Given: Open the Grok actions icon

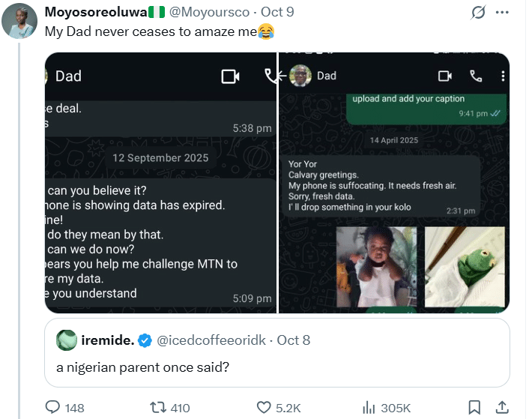Looking at the screenshot, I should pyautogui.click(x=477, y=12).
